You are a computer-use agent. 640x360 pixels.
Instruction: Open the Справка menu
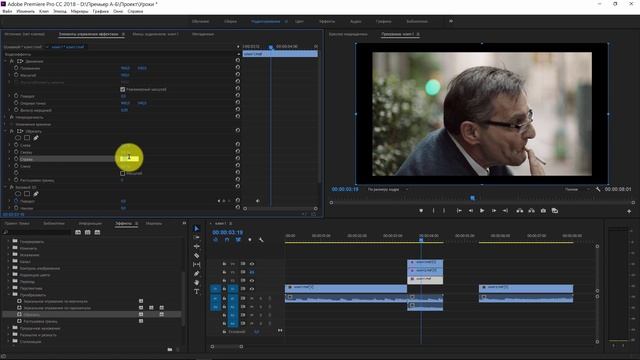click(x=135, y=11)
